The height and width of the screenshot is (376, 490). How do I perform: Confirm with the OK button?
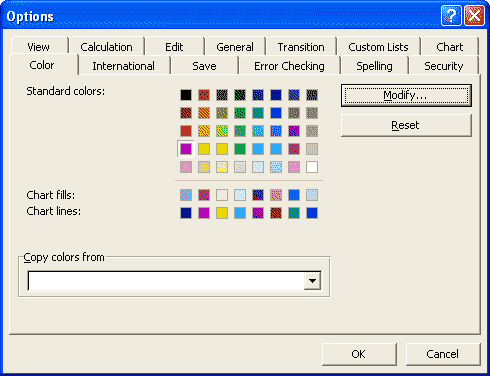[x=359, y=354]
